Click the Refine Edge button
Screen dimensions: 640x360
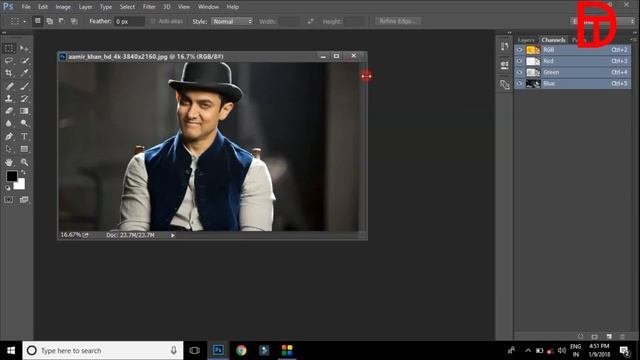click(398, 21)
